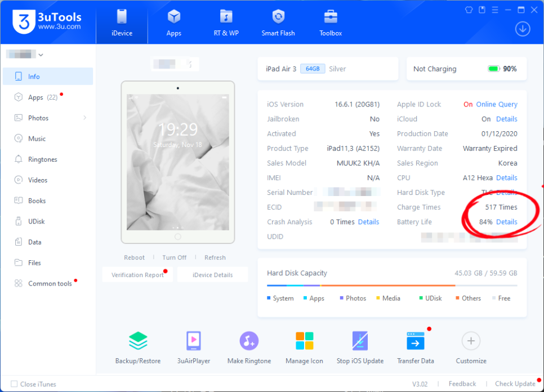Click the 64GB storage badge
The height and width of the screenshot is (392, 544).
click(313, 69)
